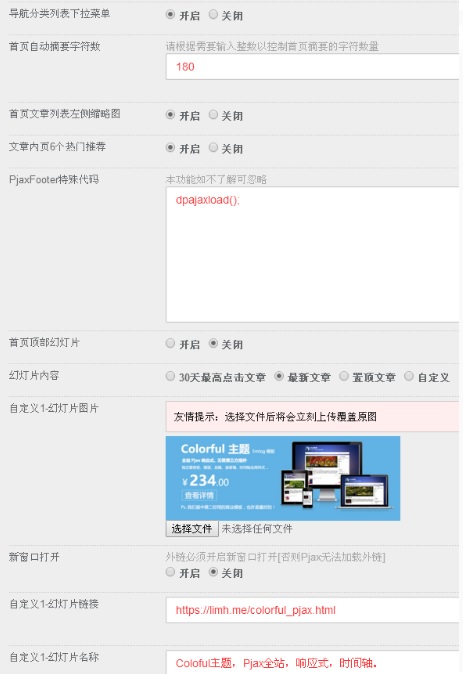The width and height of the screenshot is (463, 674).
Task: Click the 选择文件 upload button
Action: [192, 529]
